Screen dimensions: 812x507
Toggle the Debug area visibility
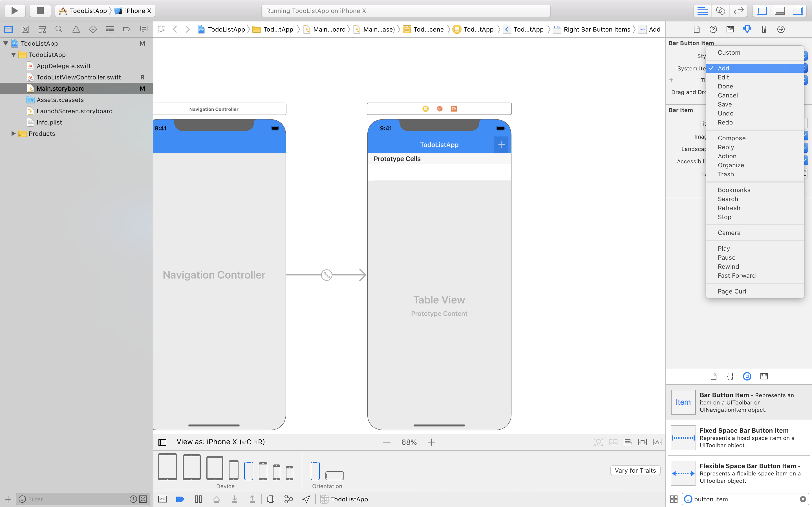[x=780, y=10]
